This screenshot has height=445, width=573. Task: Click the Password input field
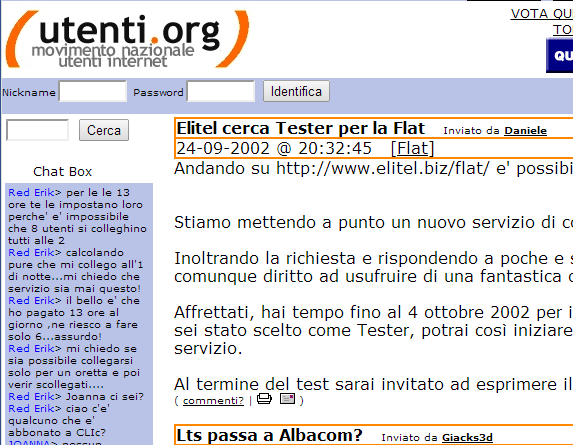pos(221,91)
